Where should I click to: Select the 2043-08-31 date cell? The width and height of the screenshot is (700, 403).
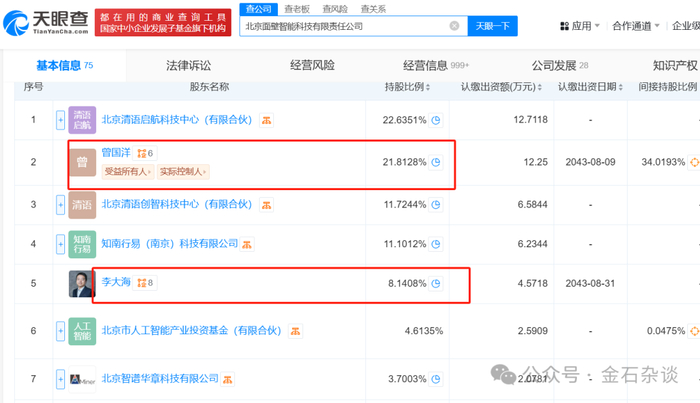coord(590,283)
